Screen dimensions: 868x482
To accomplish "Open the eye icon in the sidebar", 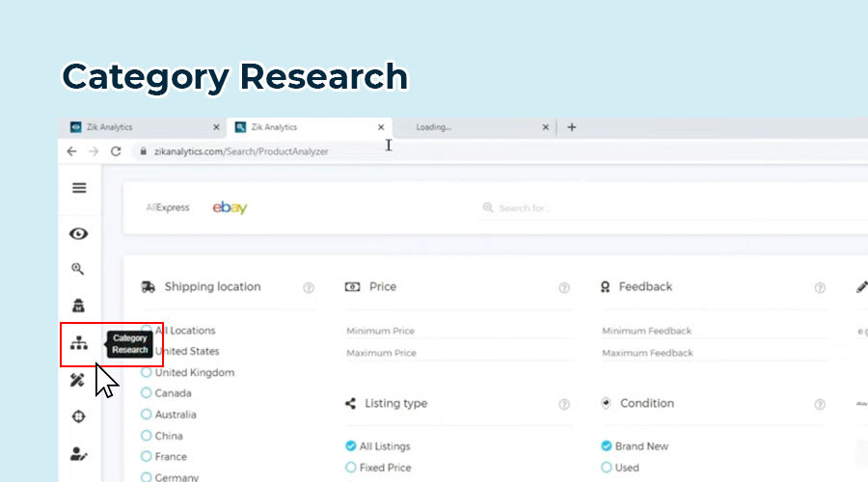I will coord(79,233).
